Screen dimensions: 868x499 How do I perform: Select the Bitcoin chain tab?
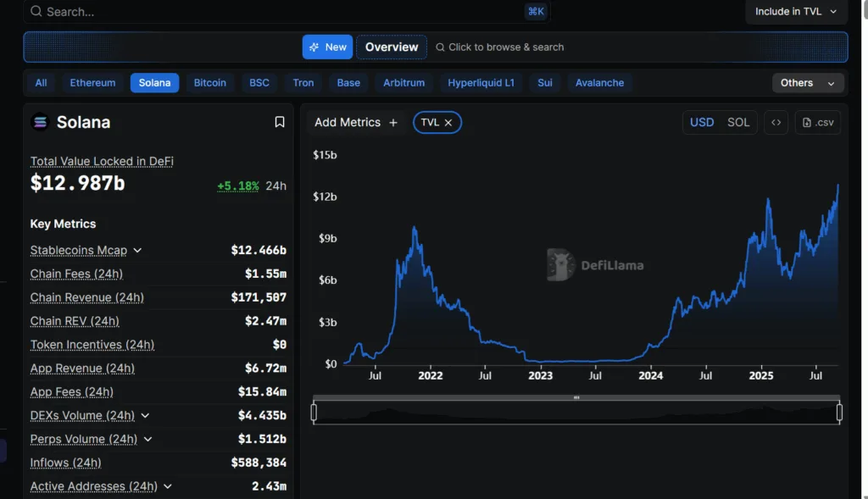point(210,83)
